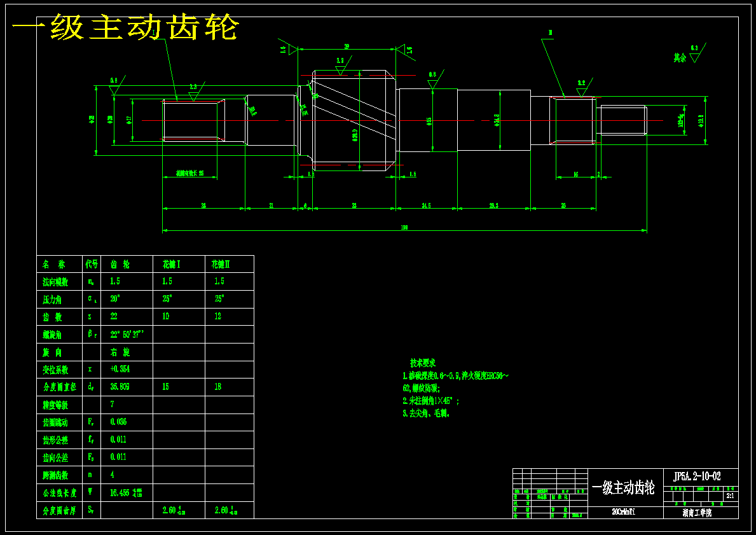Click the '跨测齿数' row label
The width and height of the screenshot is (756, 535).
(x=55, y=476)
